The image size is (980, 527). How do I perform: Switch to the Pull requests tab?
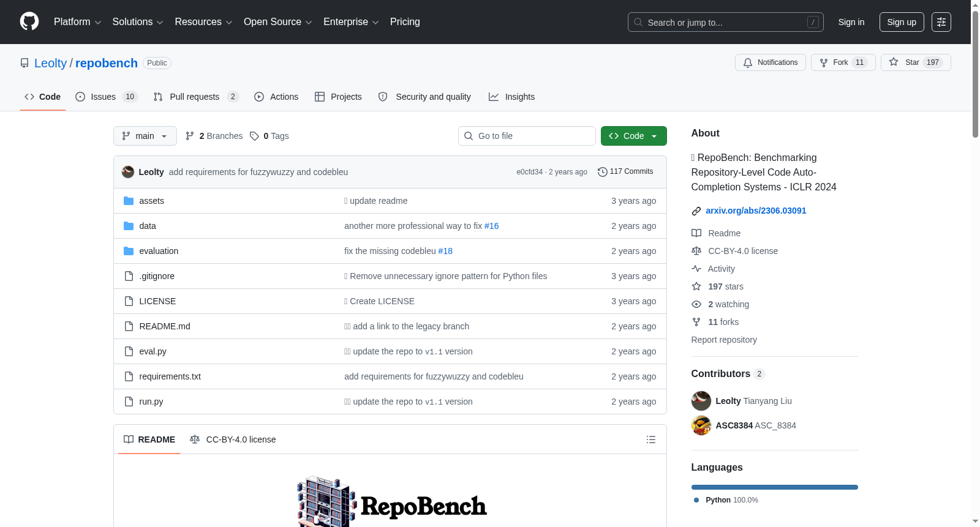pos(196,97)
